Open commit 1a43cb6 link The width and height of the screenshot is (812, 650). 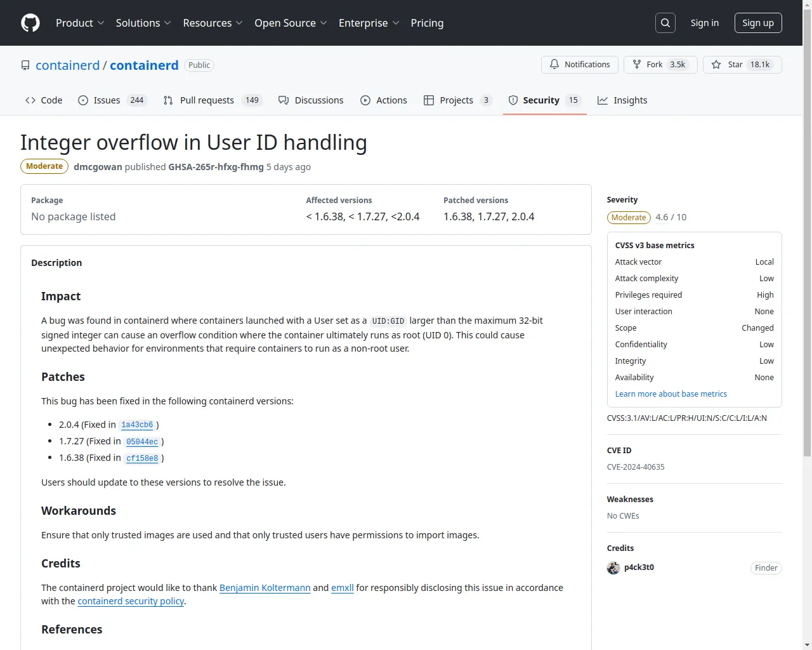(x=137, y=425)
